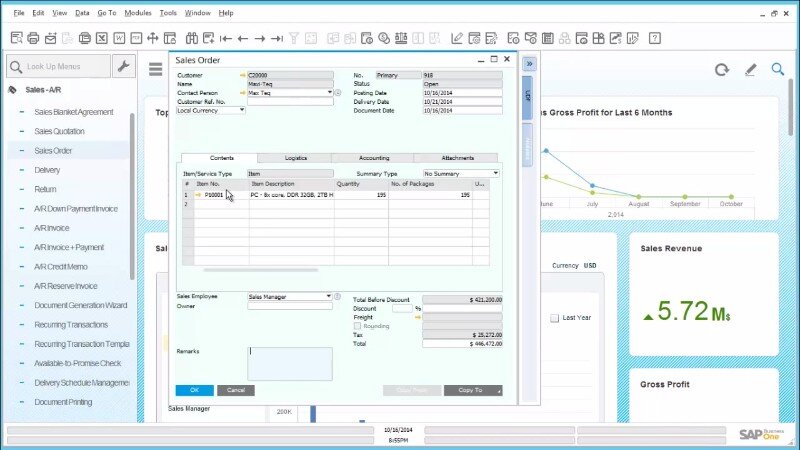
Task: Switch to the Logistics tab
Action: click(x=295, y=158)
